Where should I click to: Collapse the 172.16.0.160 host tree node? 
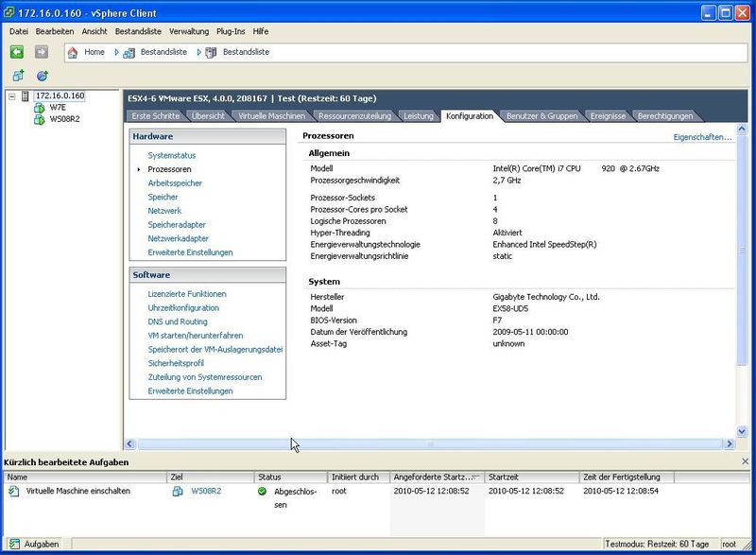click(11, 96)
